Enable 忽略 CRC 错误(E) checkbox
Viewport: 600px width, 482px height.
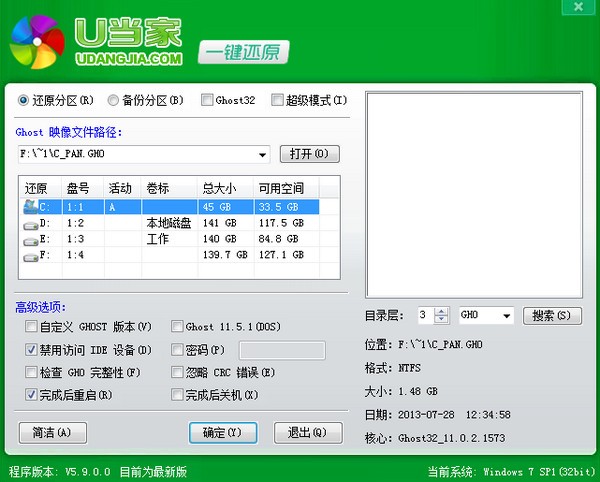click(x=177, y=372)
